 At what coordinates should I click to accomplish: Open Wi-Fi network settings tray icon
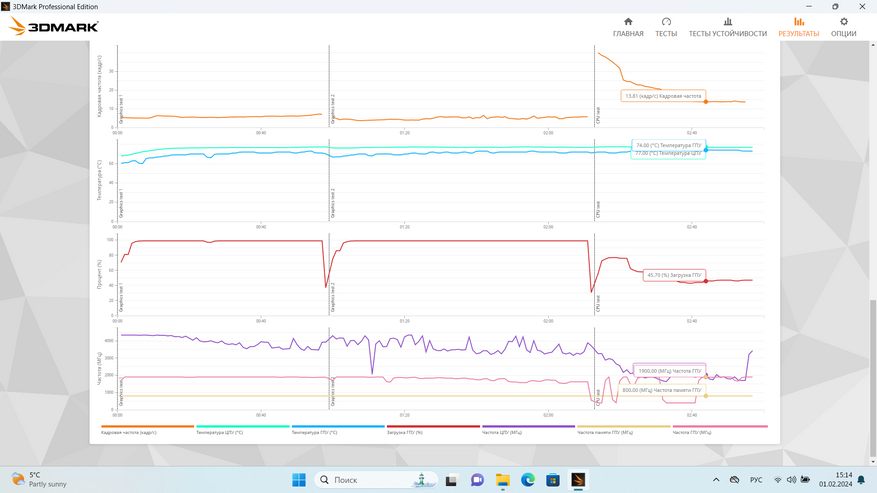click(777, 480)
